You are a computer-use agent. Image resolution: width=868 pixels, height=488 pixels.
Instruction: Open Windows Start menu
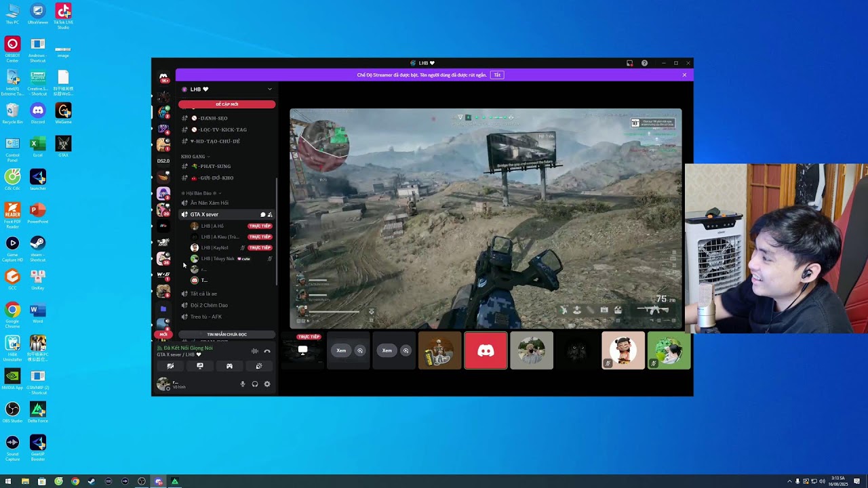point(8,481)
